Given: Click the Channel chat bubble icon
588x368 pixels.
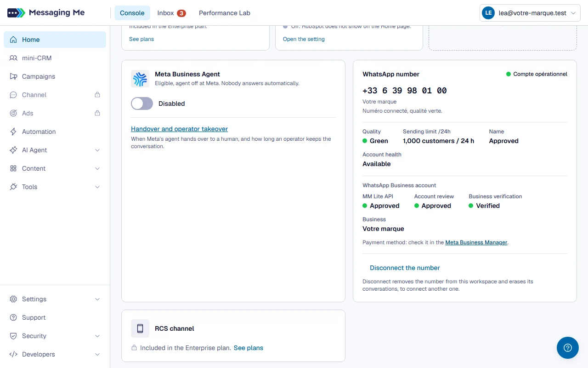Looking at the screenshot, I should [13, 95].
